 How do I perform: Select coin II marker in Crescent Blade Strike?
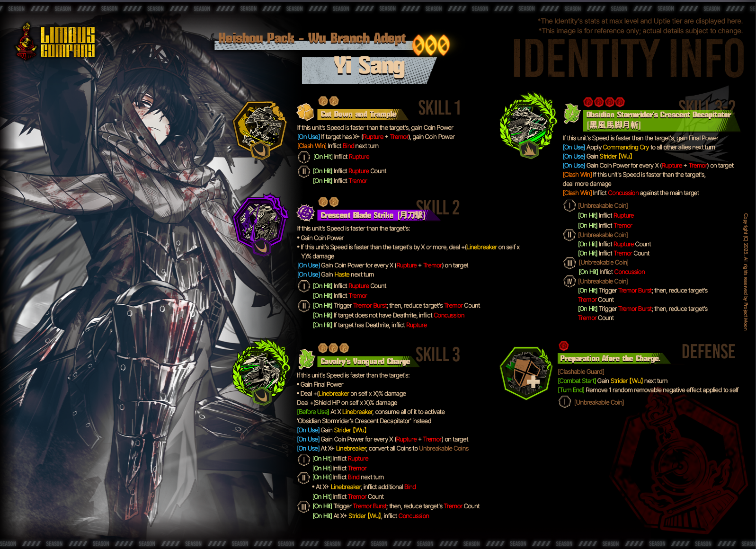(303, 306)
